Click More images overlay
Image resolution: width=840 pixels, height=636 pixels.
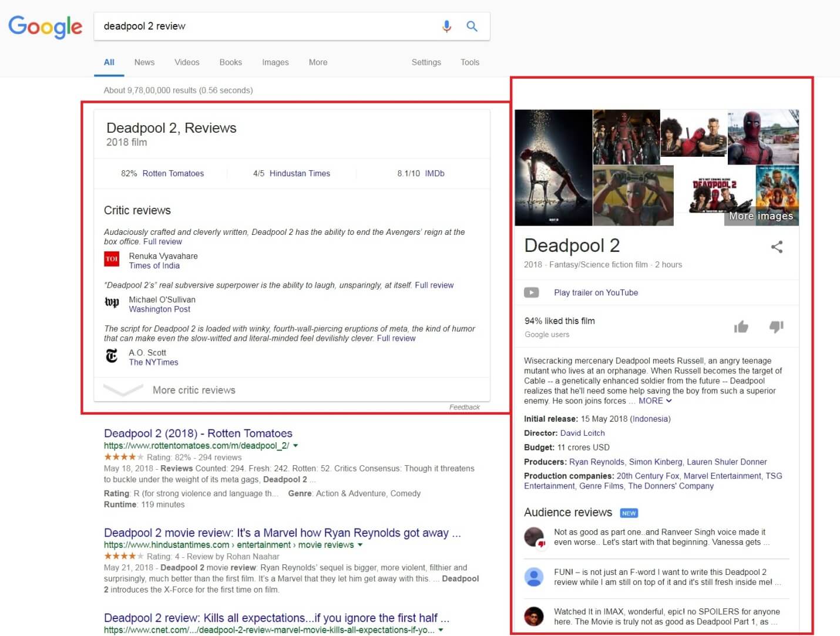(x=761, y=216)
